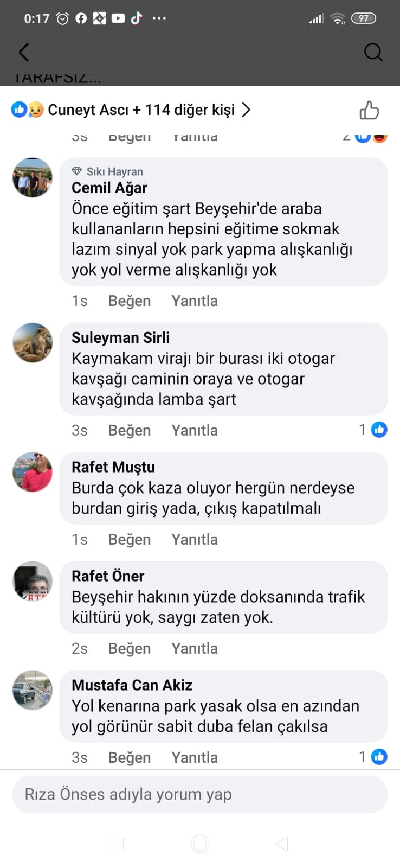
Task: Tap the back arrow icon
Action: pyautogui.click(x=23, y=52)
